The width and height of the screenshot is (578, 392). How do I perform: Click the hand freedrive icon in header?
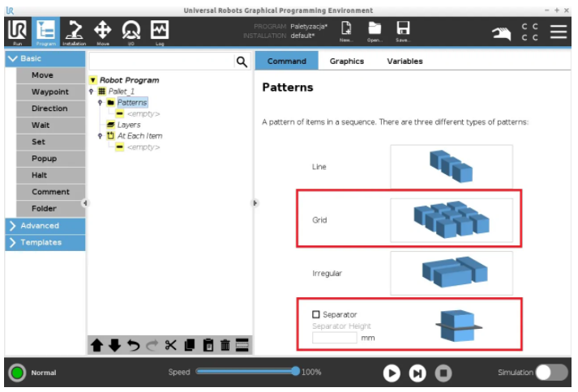501,33
